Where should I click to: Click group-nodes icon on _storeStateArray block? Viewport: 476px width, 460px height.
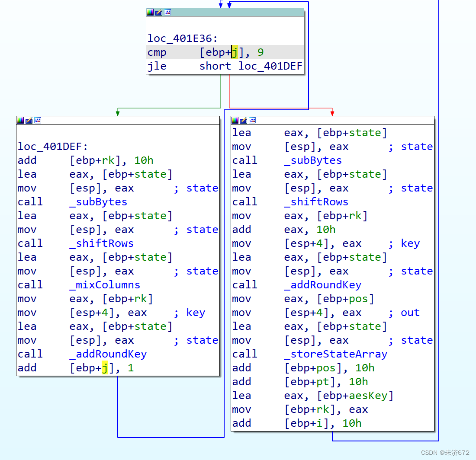252,120
